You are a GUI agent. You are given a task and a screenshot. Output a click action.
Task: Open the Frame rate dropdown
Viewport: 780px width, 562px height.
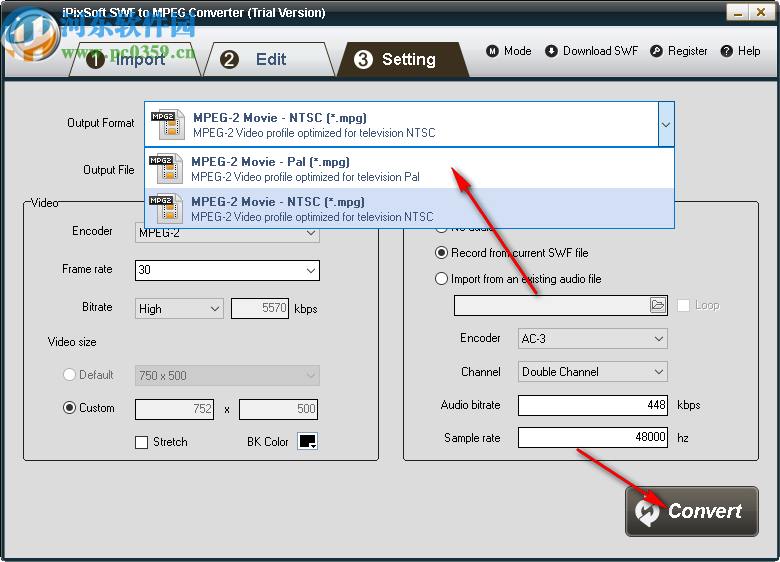[x=227, y=271]
